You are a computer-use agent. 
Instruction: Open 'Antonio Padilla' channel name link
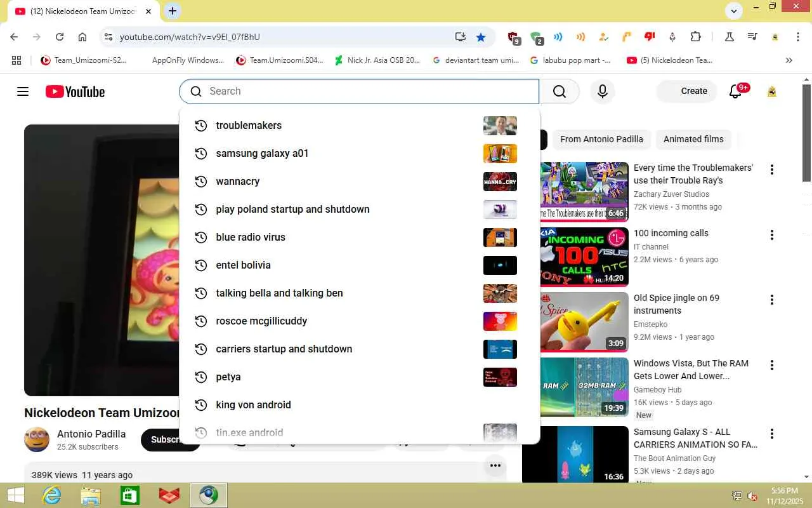[91, 434]
